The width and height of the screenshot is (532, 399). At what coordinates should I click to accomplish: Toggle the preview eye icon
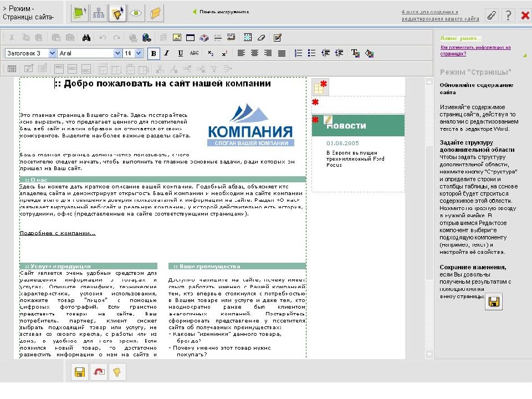coord(136,13)
